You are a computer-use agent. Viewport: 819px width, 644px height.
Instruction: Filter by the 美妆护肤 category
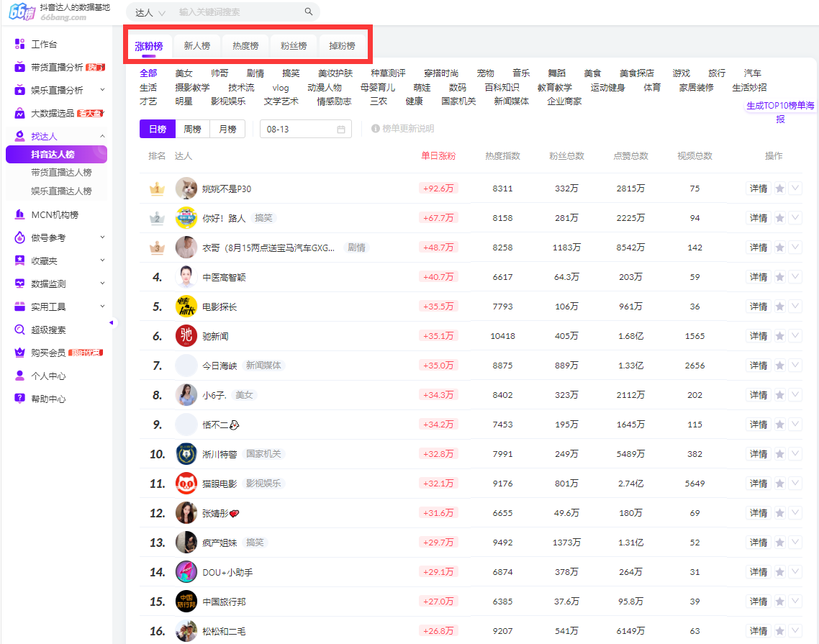[x=335, y=73]
